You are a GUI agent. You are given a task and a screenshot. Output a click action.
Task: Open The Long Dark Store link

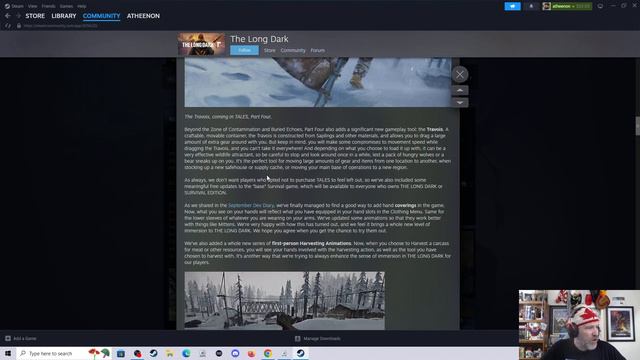pos(269,51)
